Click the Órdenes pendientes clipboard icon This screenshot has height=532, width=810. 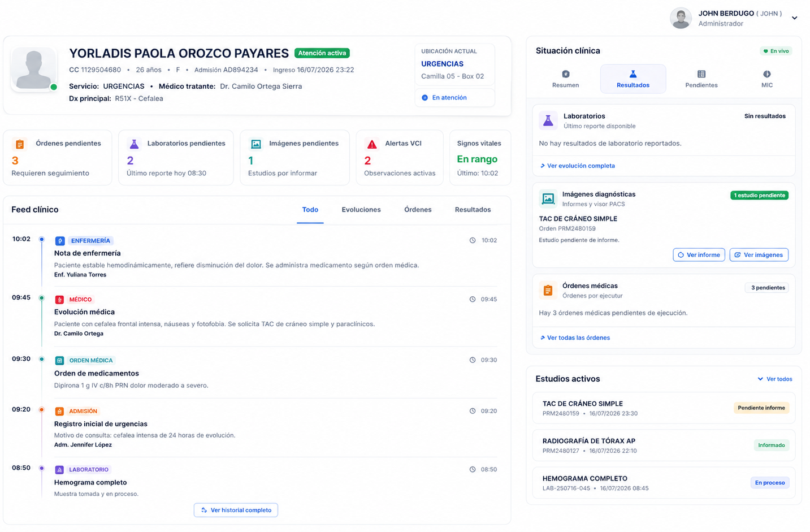pos(20,144)
